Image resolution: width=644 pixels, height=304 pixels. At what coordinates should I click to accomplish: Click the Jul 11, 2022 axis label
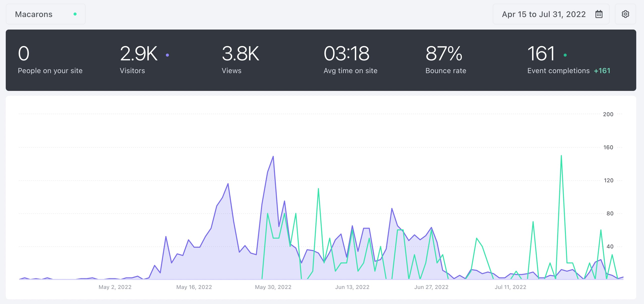[x=510, y=287]
